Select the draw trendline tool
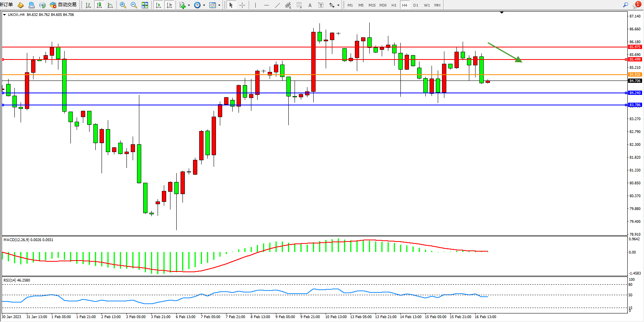 click(x=277, y=5)
